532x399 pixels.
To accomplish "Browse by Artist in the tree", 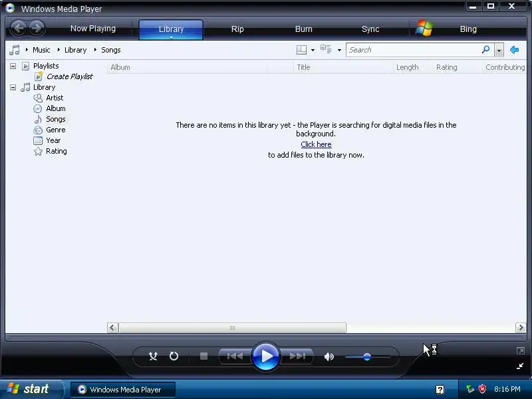I will pyautogui.click(x=55, y=98).
